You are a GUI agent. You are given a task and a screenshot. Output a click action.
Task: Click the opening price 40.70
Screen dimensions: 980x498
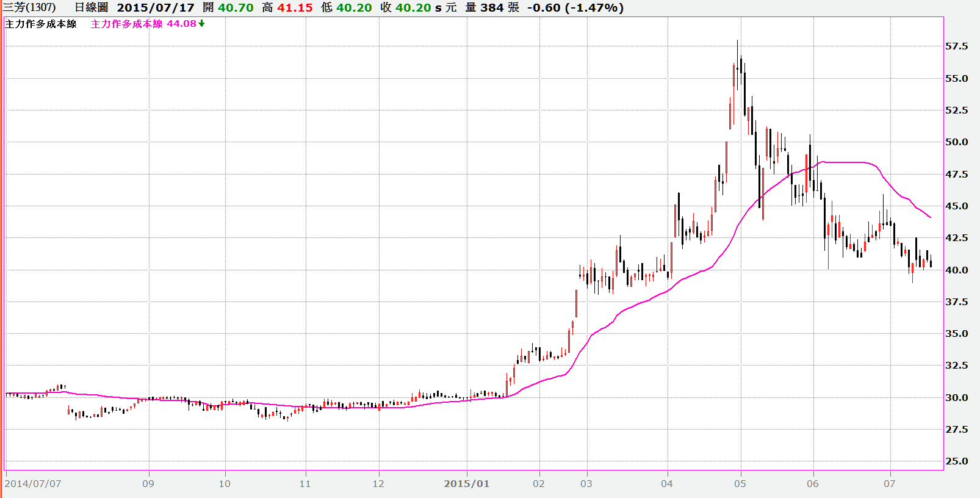tap(236, 7)
